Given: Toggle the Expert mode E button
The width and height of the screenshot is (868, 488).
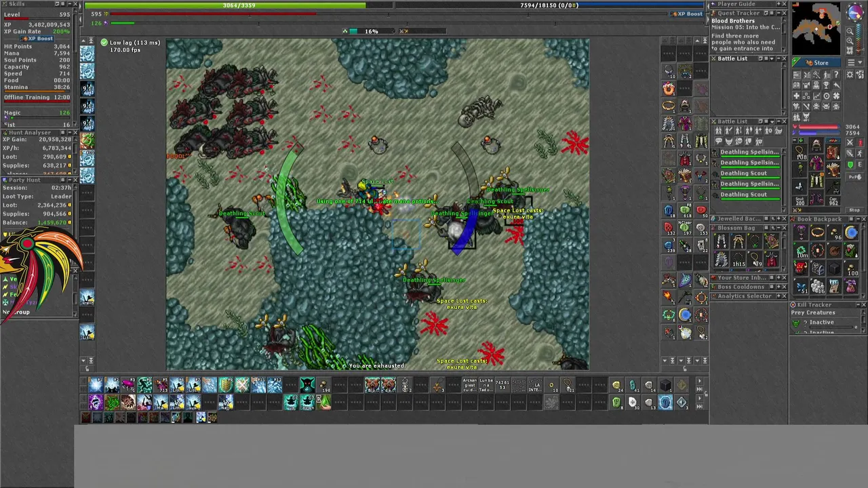Looking at the screenshot, I should [860, 165].
